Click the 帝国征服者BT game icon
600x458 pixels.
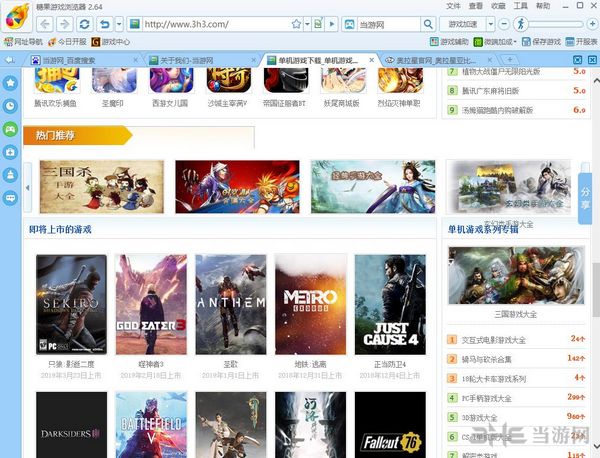pyautogui.click(x=285, y=81)
